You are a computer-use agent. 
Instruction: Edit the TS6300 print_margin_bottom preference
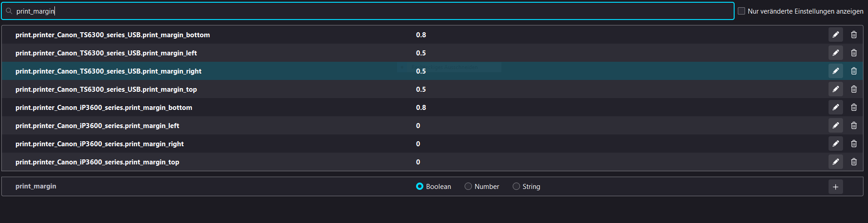[835, 35]
